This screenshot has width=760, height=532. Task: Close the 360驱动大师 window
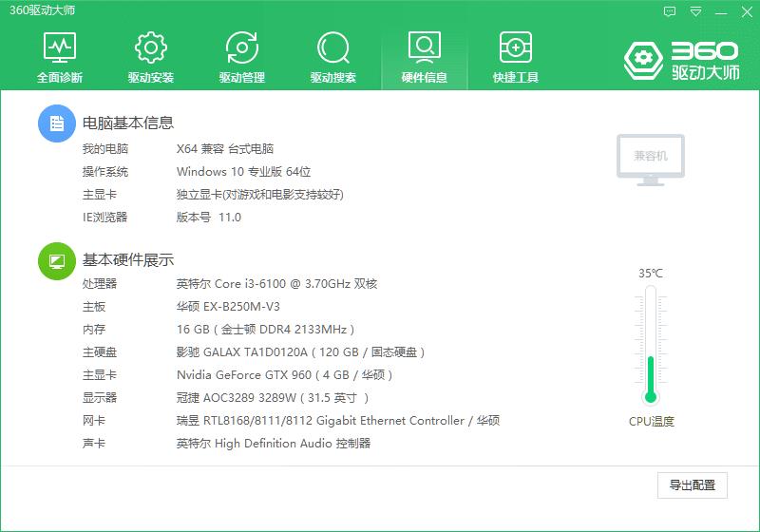click(747, 12)
